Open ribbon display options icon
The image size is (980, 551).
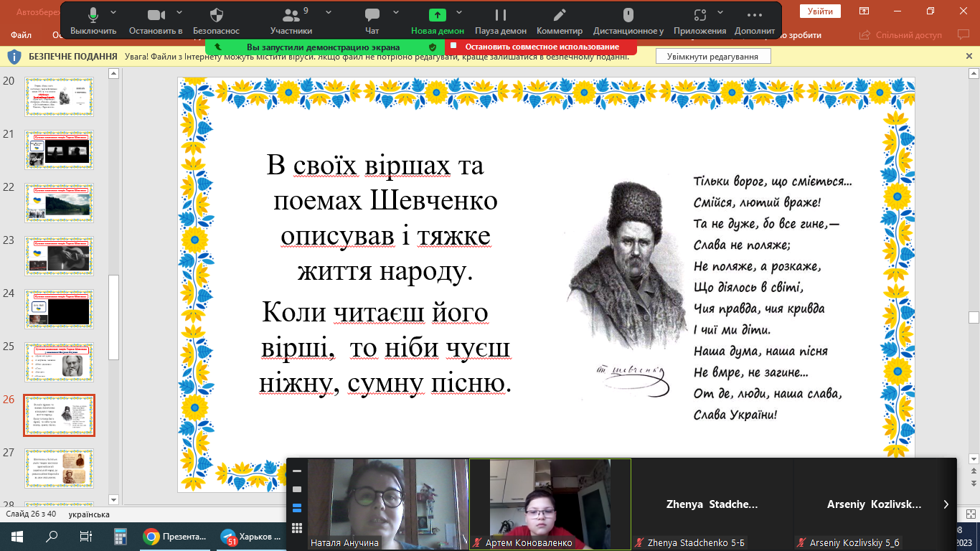pos(864,11)
